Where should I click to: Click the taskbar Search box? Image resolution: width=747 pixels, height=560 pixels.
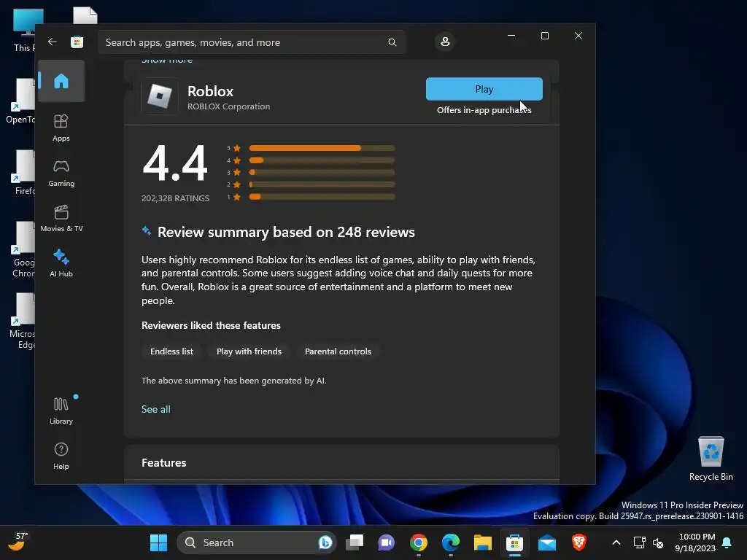point(256,542)
